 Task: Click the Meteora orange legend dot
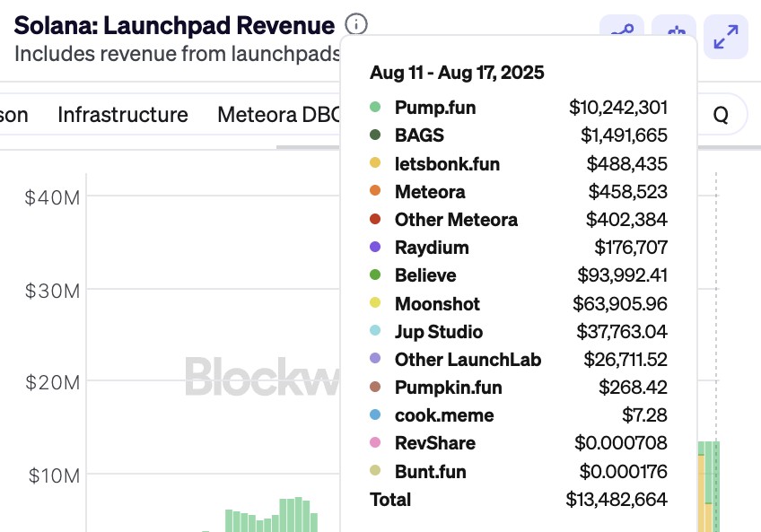click(x=375, y=190)
